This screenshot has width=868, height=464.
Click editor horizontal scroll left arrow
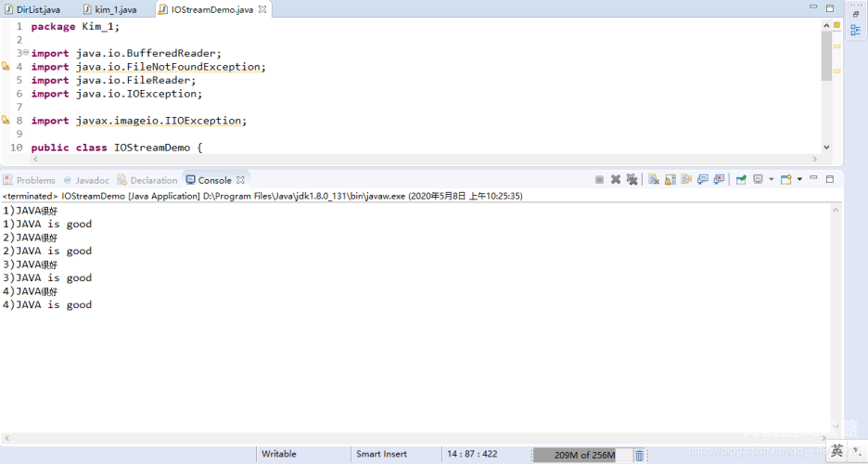tap(35, 159)
